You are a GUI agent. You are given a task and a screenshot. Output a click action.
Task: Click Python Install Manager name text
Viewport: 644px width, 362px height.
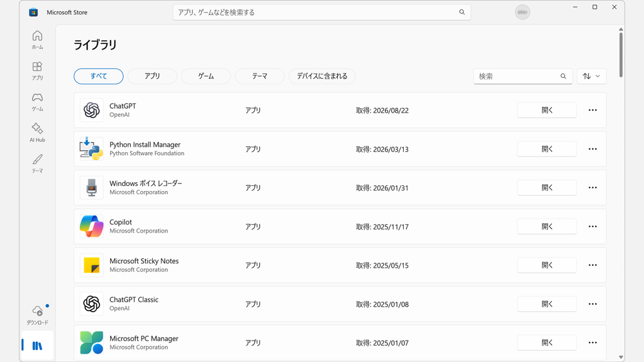pyautogui.click(x=145, y=145)
